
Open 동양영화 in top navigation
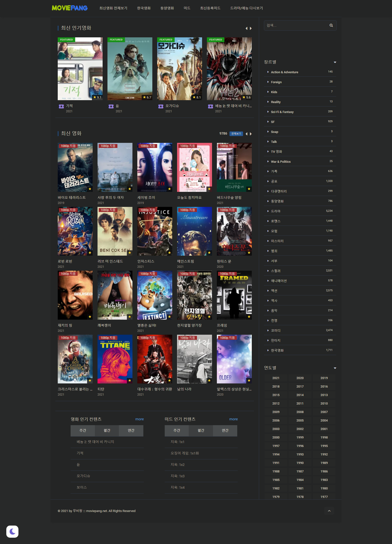167,8
